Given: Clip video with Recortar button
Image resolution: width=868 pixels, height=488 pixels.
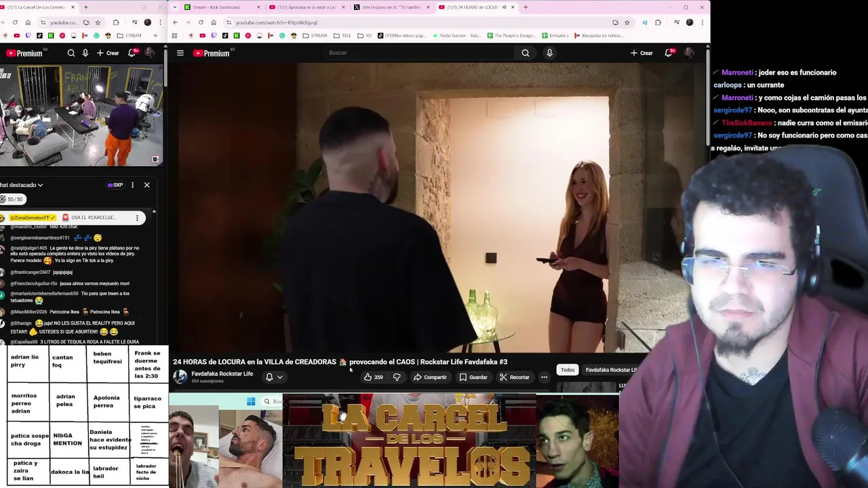Looking at the screenshot, I should 514,377.
